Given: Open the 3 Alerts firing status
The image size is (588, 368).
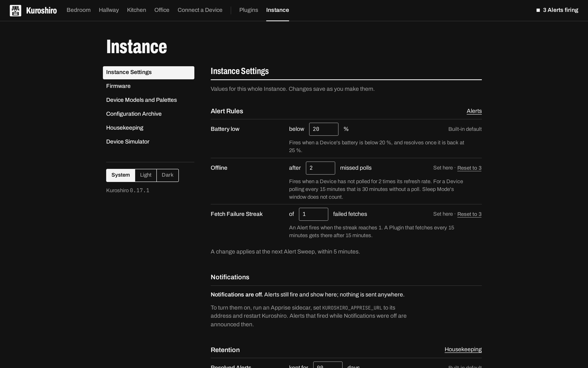Looking at the screenshot, I should [557, 10].
